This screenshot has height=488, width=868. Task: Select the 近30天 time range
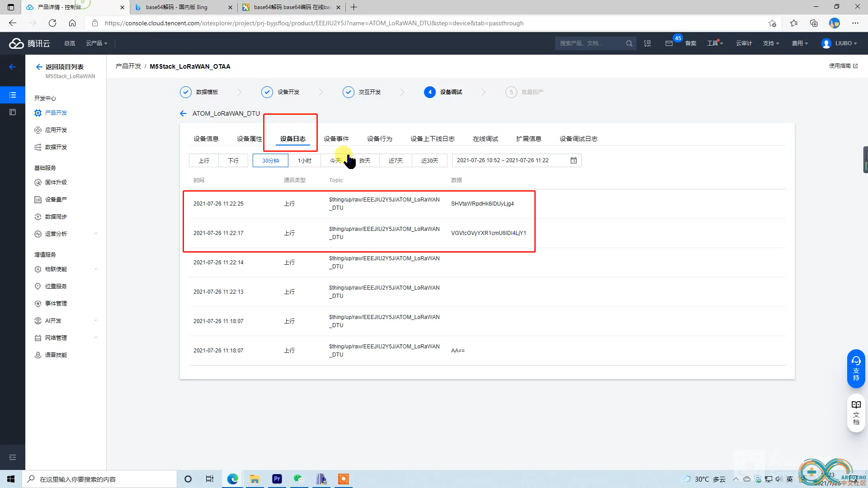point(429,160)
